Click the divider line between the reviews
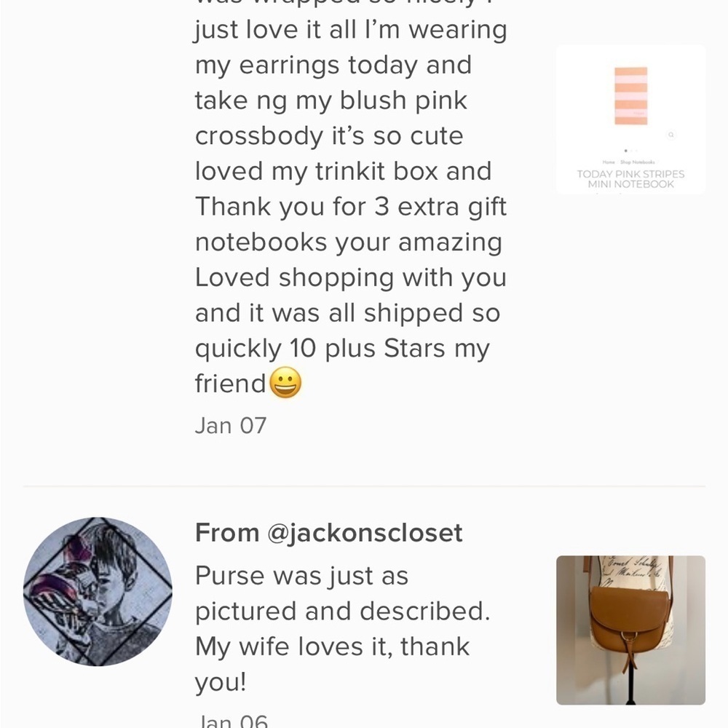Viewport: 728px width, 728px height. (x=364, y=486)
